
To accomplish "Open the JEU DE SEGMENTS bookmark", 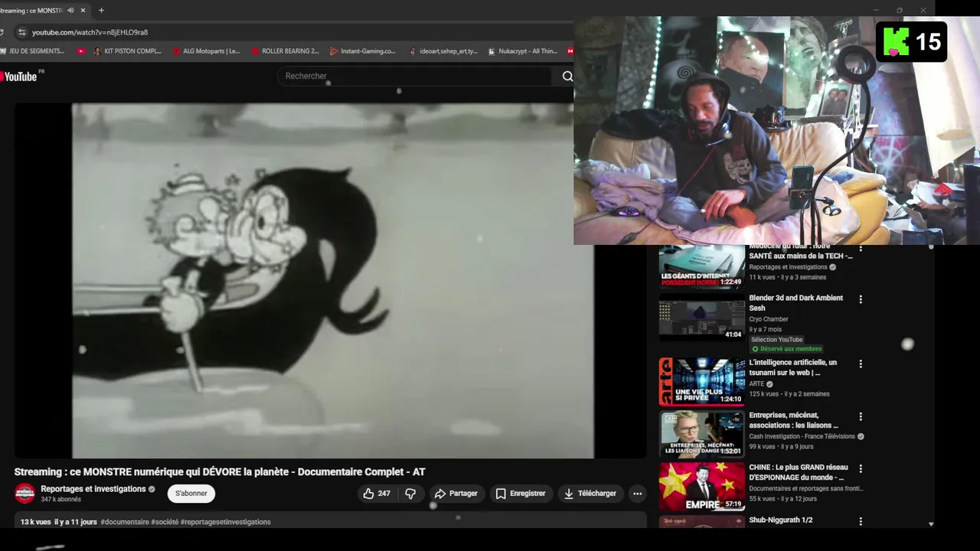I will (x=32, y=51).
